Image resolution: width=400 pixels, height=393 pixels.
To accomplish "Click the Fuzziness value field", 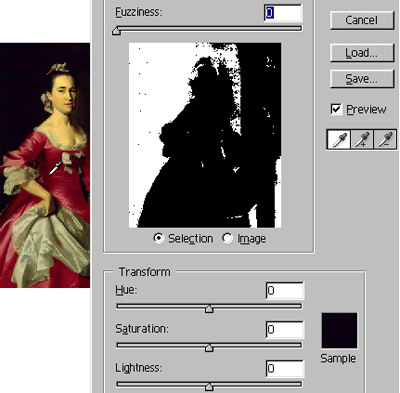I will click(x=283, y=13).
